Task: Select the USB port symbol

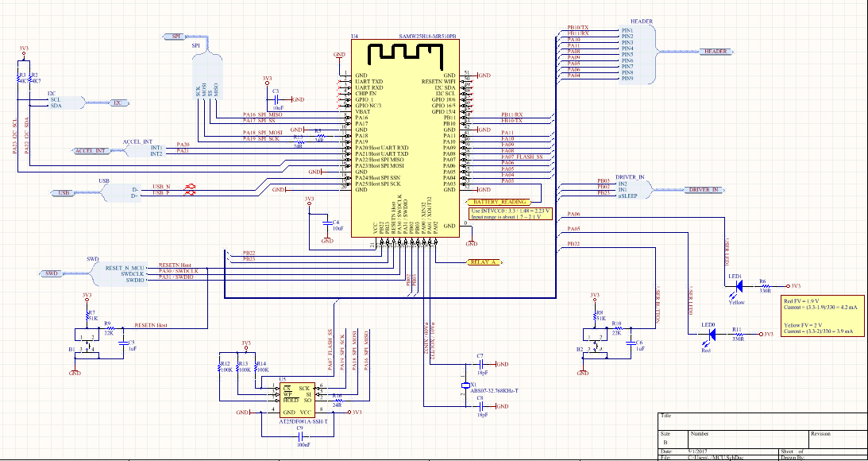Action: click(64, 193)
